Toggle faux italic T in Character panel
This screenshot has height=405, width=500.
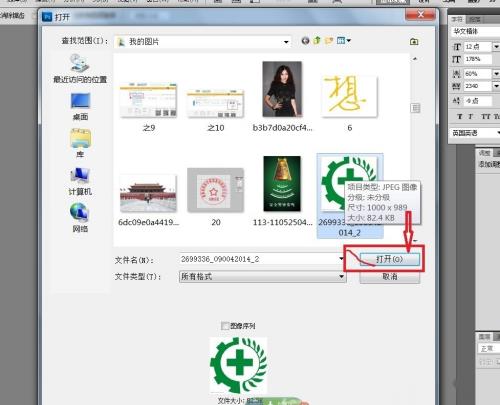click(471, 116)
